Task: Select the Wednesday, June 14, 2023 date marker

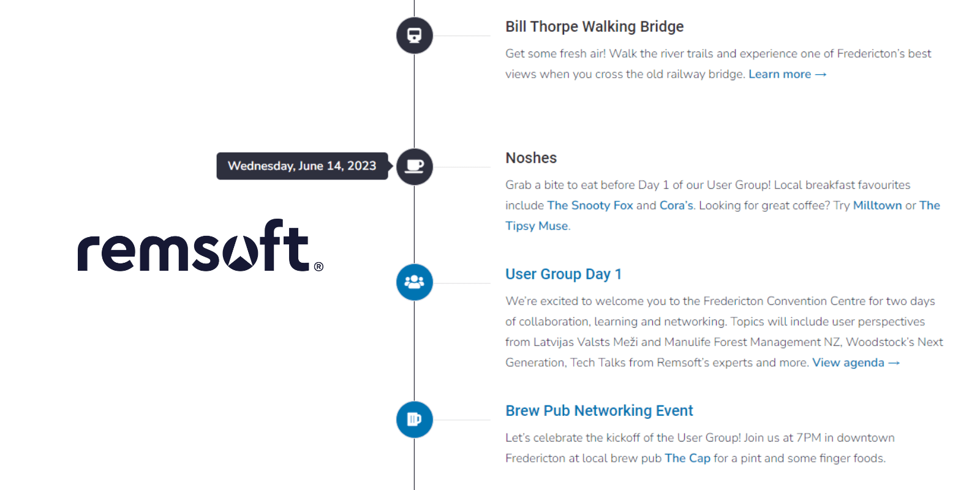Action: (x=302, y=166)
